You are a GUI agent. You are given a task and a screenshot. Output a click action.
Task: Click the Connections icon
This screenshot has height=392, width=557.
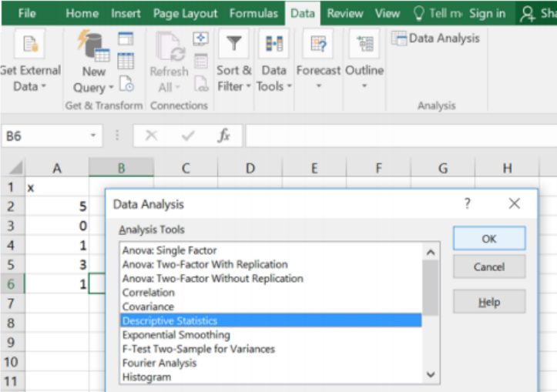coord(201,39)
